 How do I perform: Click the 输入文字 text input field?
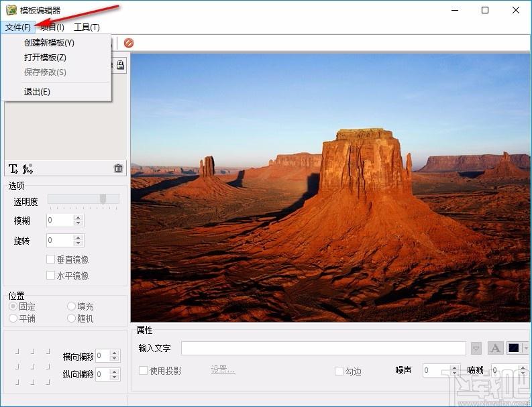tap(323, 348)
